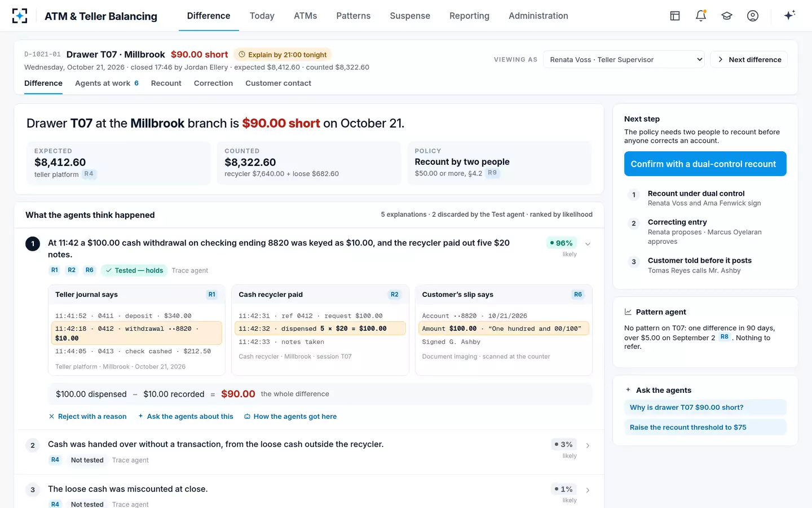The image size is (812, 508).
Task: Select Raise the recount threshold to $75 suggestion
Action: click(705, 427)
